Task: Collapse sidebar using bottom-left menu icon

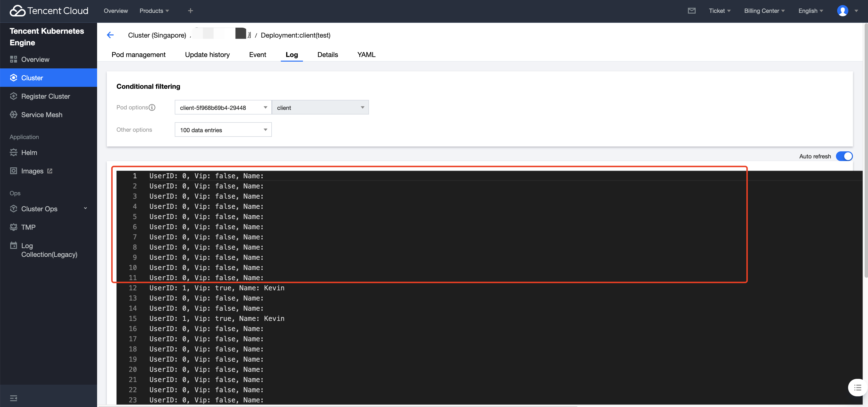Action: tap(14, 398)
